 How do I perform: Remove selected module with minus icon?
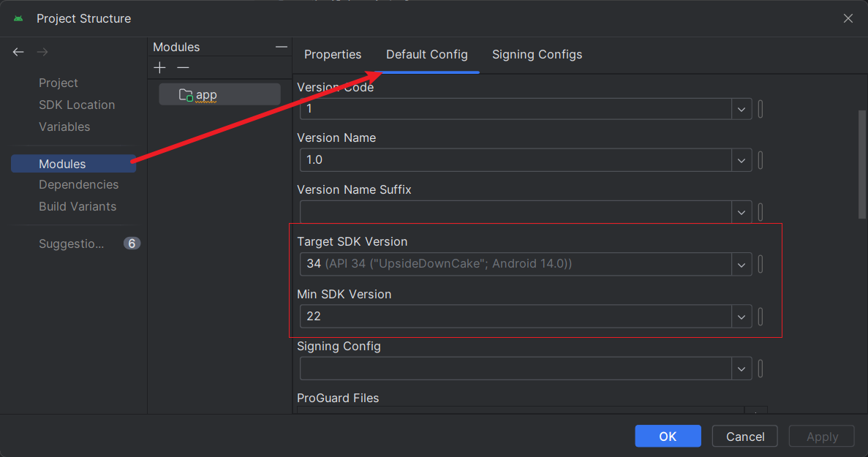tap(184, 67)
